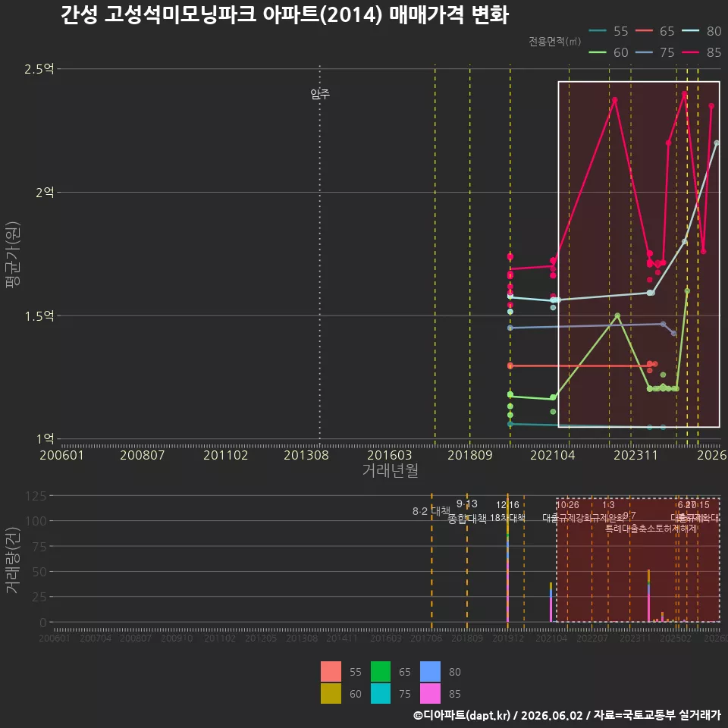Click the 55㎡ line swatch in top legend

click(598, 31)
